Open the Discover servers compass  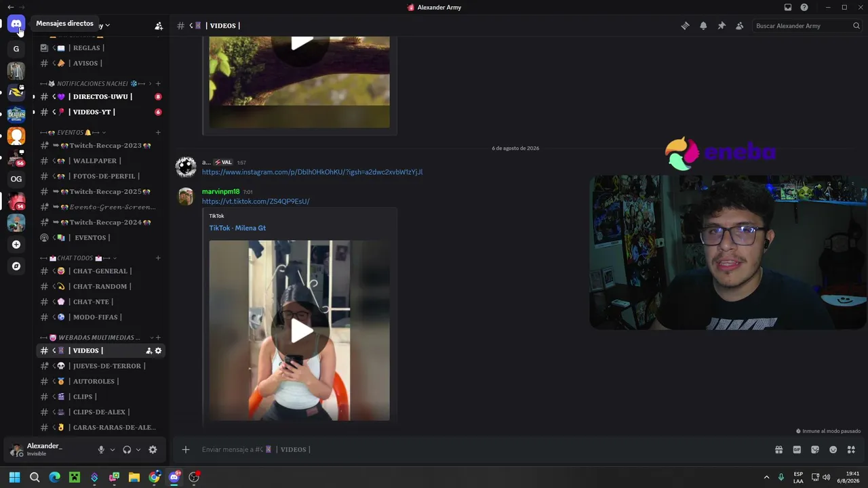coord(16,266)
